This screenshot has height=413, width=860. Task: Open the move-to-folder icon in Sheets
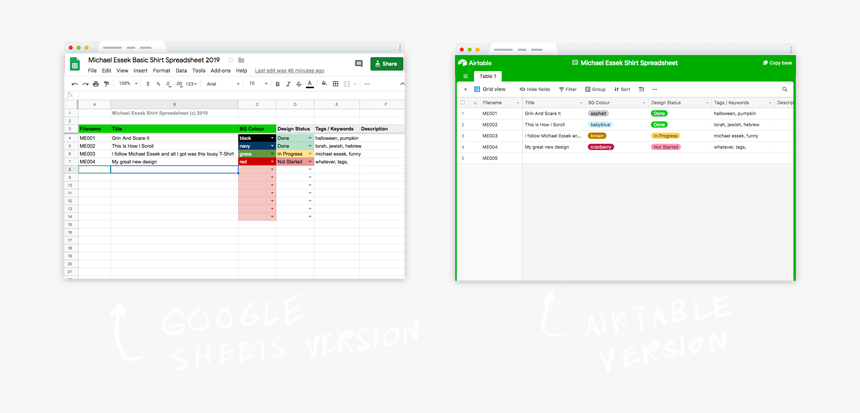[x=241, y=60]
